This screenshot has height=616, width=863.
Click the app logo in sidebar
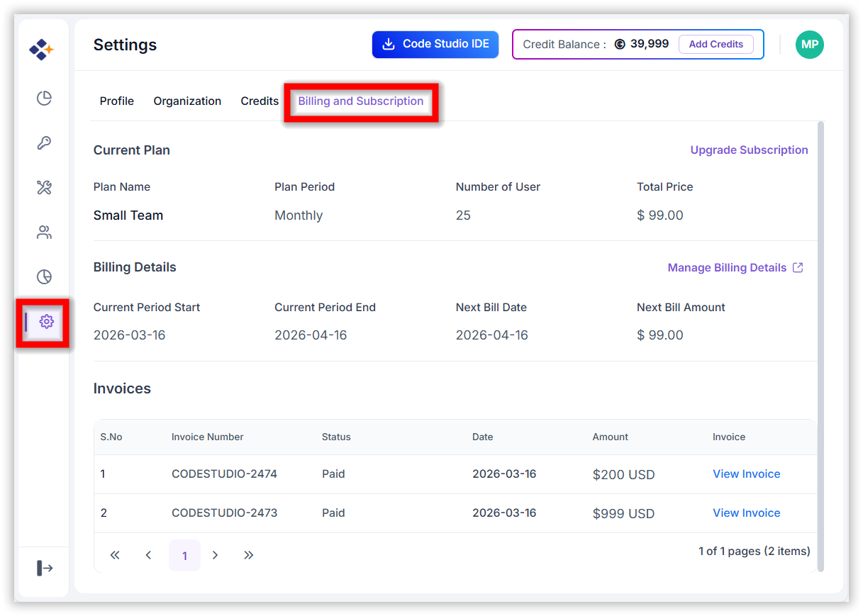42,50
